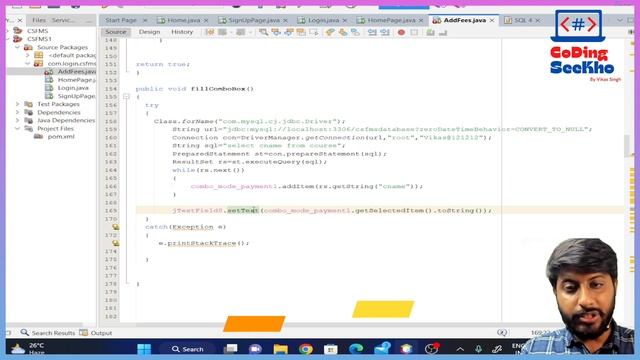
Task: Click the 'printStackTrace' text at line 173
Action: 202,243
